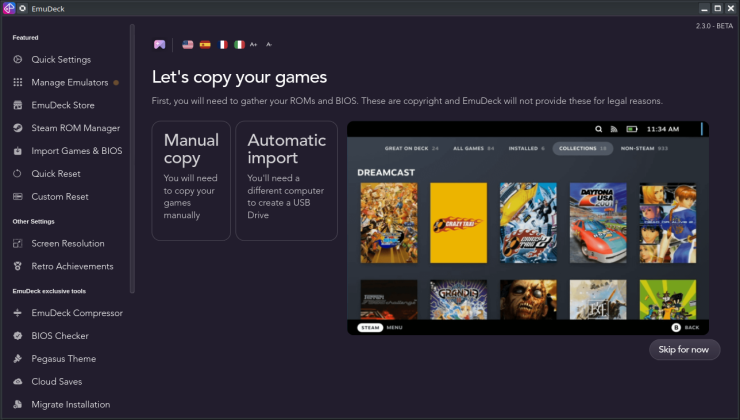Choose the French flag language icon
The height and width of the screenshot is (420, 740).
(222, 45)
